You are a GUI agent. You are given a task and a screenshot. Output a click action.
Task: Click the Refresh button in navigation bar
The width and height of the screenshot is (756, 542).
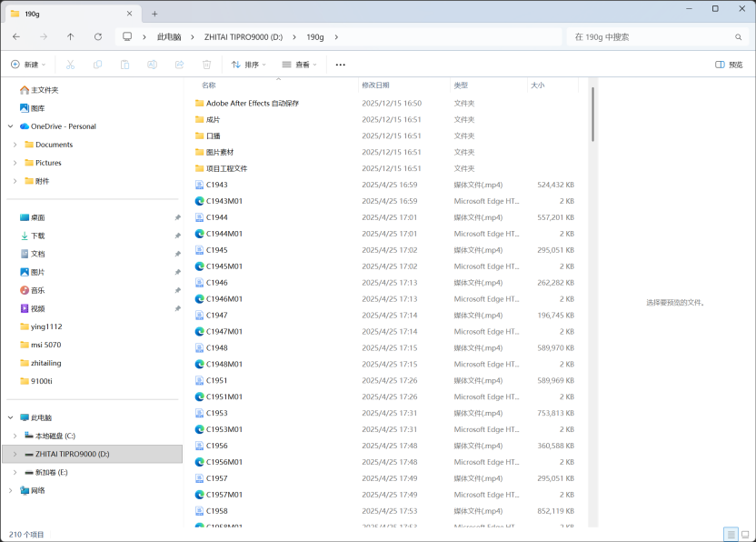98,37
